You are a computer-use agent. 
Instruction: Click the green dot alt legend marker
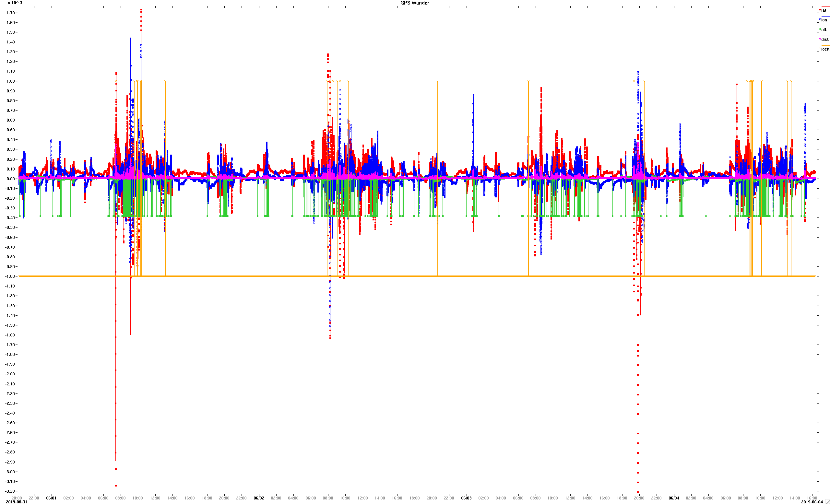tap(820, 29)
